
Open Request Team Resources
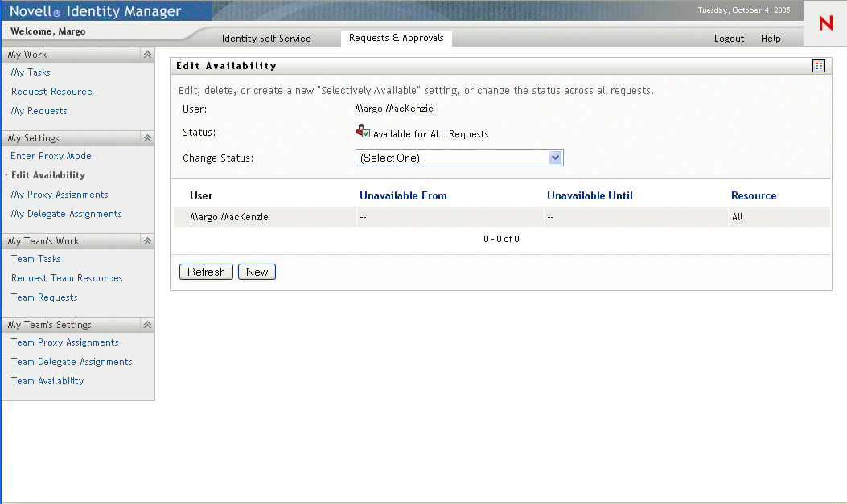tap(67, 278)
